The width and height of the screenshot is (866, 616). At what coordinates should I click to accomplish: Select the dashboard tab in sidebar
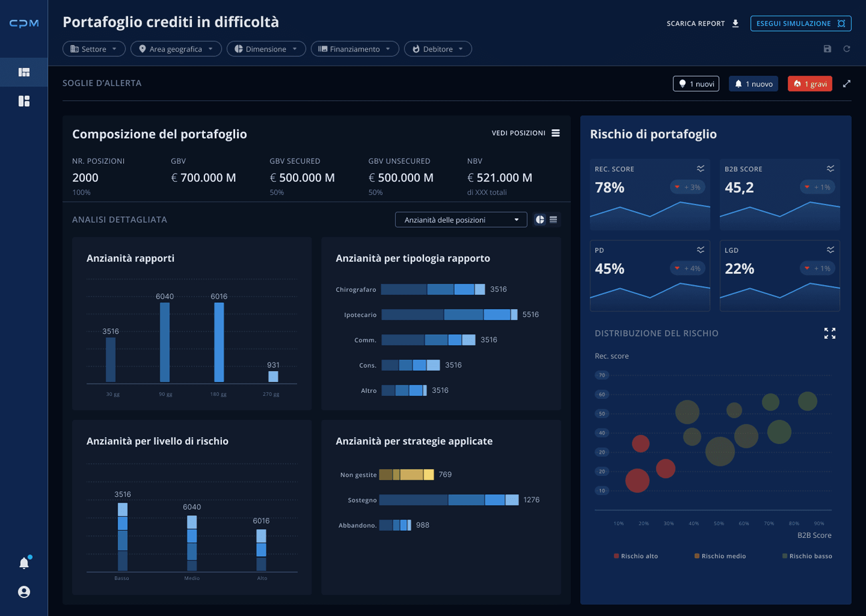coord(24,72)
